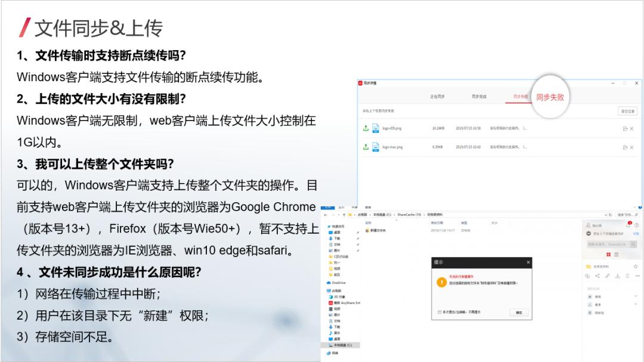Click the side panel search field
The width and height of the screenshot is (644, 362).
[608, 245]
